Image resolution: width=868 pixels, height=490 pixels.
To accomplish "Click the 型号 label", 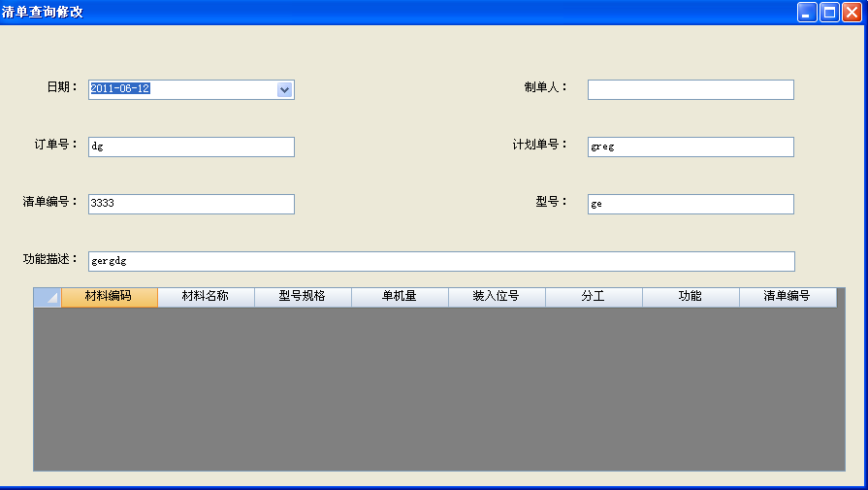I will (x=552, y=202).
